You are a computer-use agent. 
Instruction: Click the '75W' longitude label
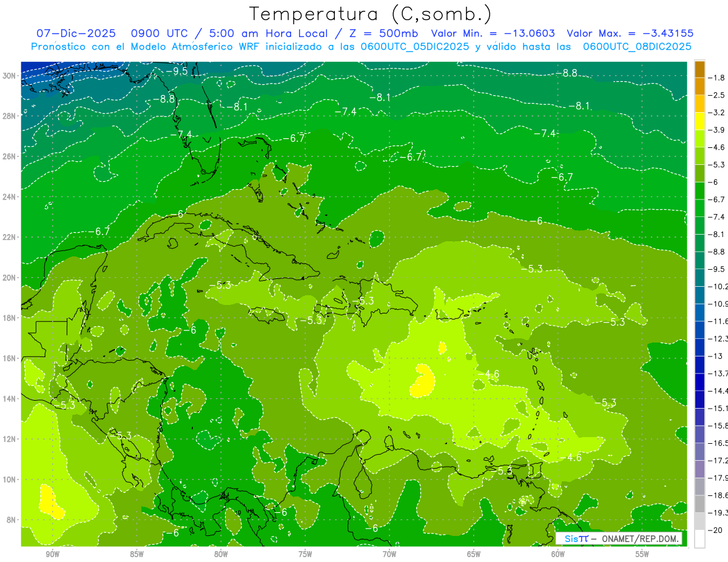(x=305, y=554)
